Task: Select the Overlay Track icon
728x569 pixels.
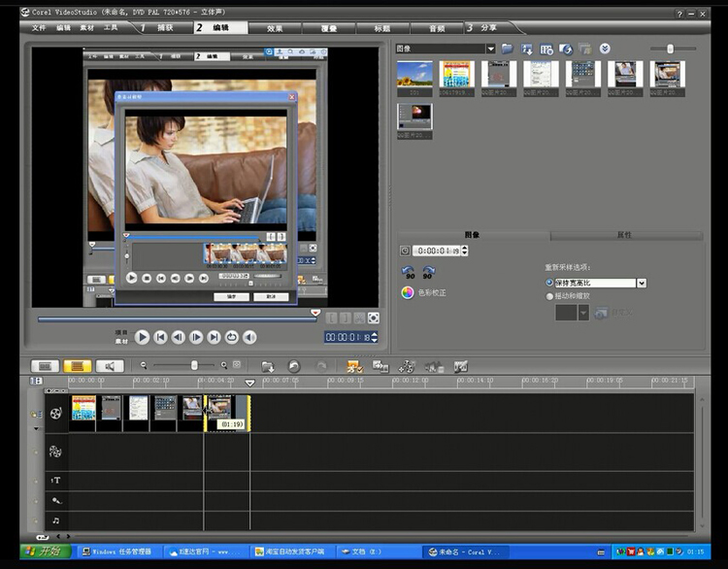Action: pyautogui.click(x=55, y=451)
